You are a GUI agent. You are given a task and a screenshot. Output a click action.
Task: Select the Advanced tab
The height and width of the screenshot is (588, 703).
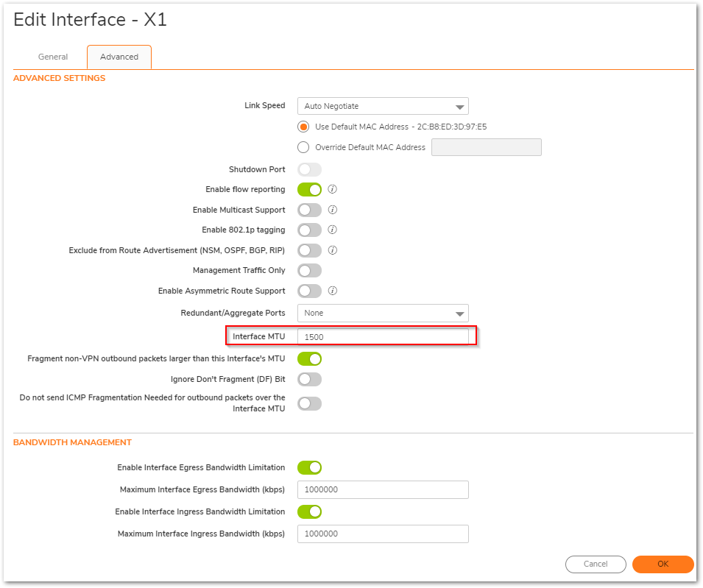coord(119,57)
